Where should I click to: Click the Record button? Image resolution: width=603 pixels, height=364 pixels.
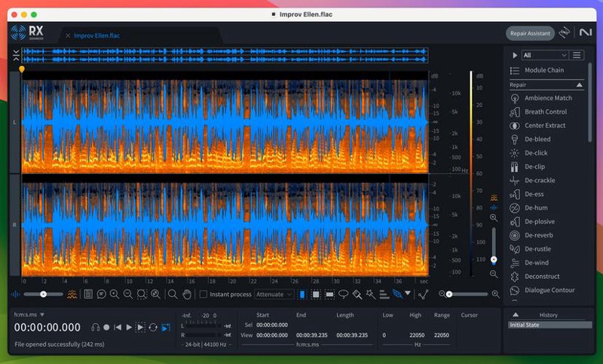click(106, 328)
